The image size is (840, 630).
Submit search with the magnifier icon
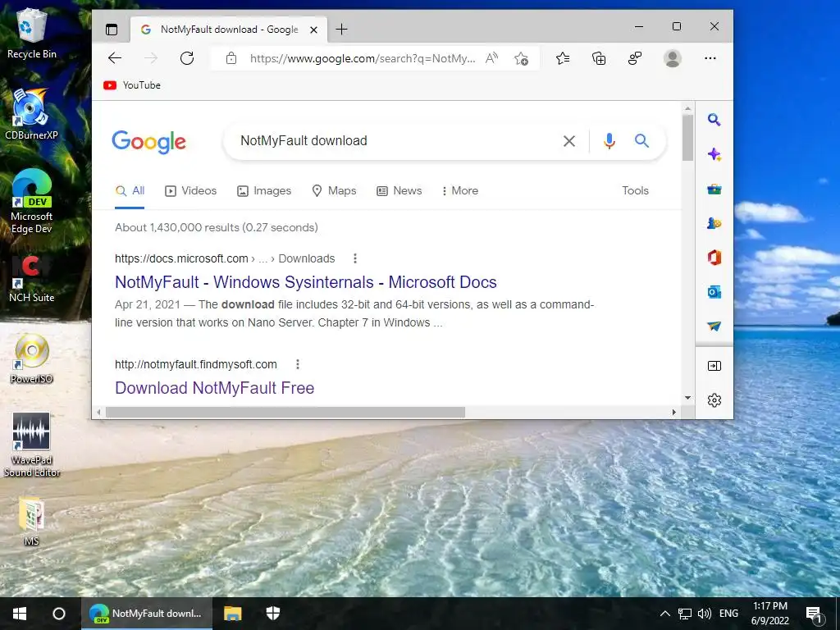641,141
